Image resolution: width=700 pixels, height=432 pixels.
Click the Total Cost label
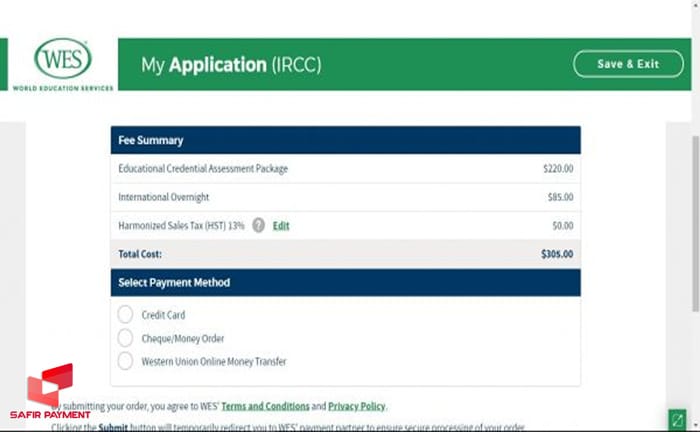point(140,254)
